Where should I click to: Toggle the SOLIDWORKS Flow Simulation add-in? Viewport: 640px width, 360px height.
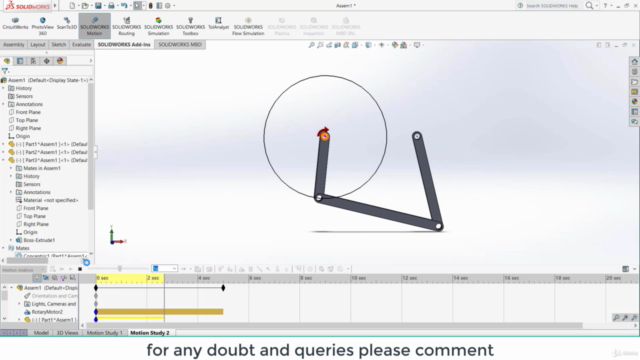point(248,26)
